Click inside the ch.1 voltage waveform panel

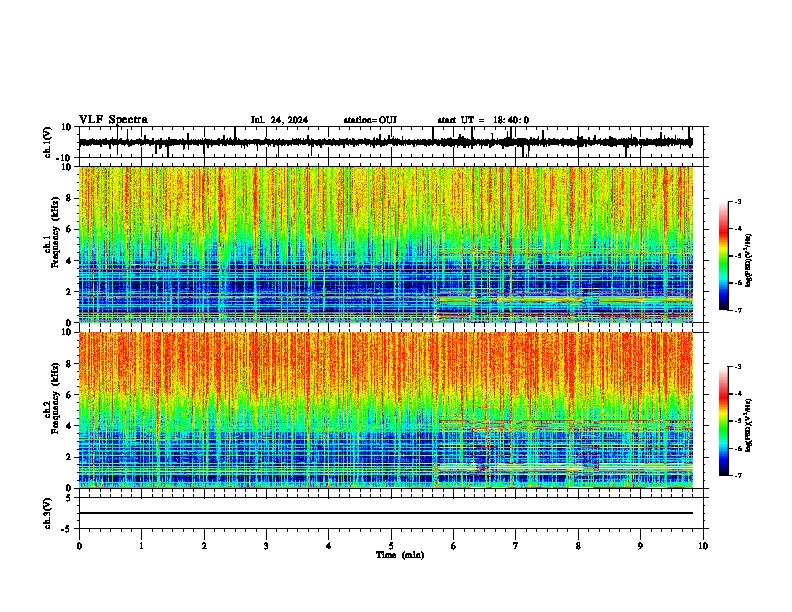click(391, 142)
